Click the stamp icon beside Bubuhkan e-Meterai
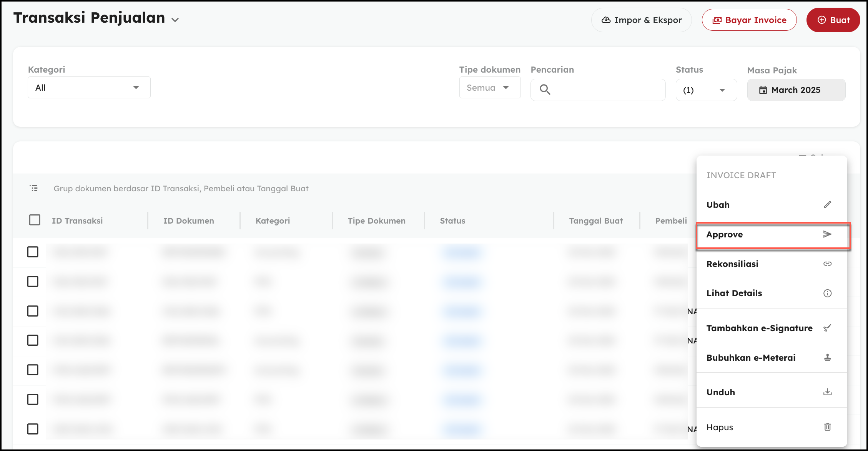Screen dimensions: 868x451 point(827,358)
